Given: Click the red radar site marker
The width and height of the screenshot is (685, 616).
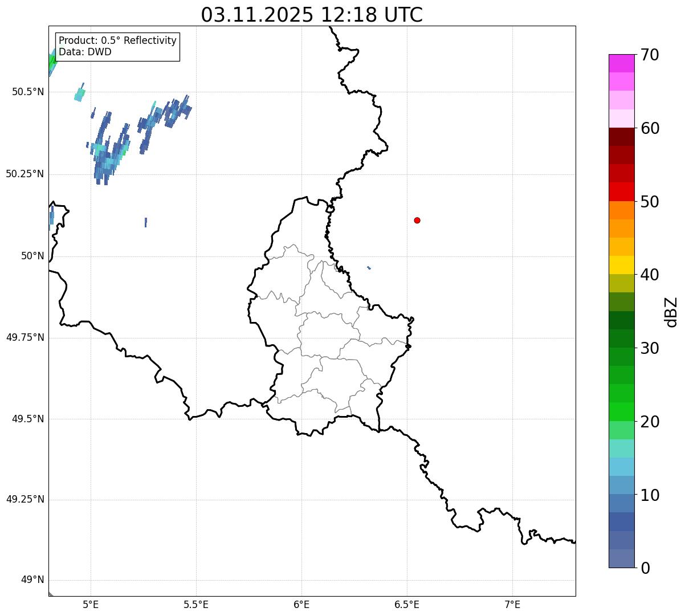Looking at the screenshot, I should [417, 221].
